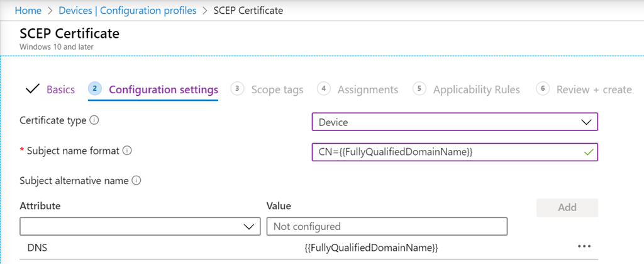Click the Basics checkmark icon
The image size is (644, 264).
32,89
